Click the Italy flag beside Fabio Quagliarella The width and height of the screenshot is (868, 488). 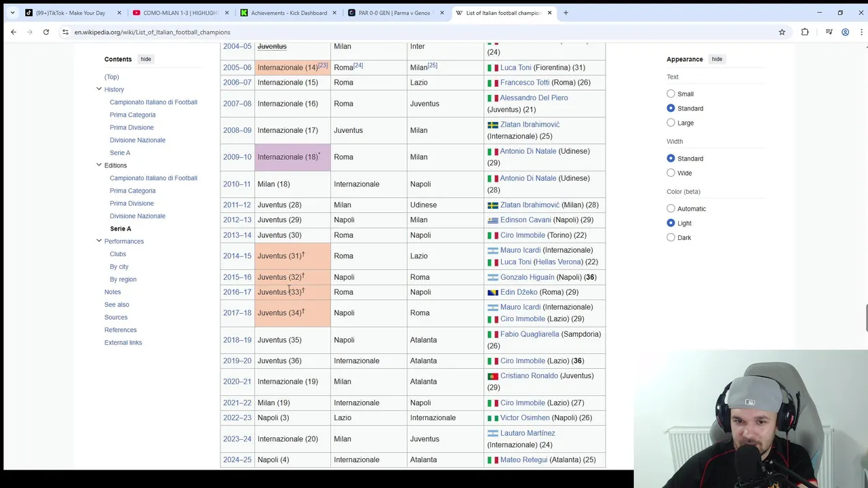(493, 334)
